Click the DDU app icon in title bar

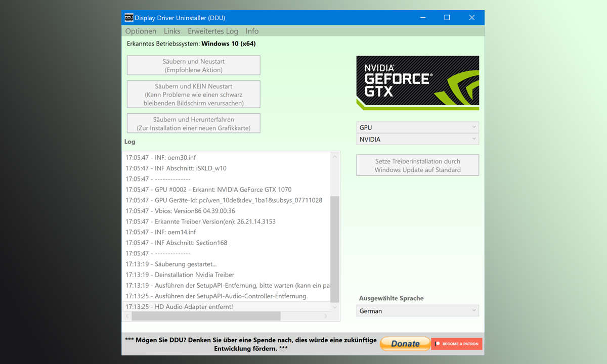click(129, 18)
